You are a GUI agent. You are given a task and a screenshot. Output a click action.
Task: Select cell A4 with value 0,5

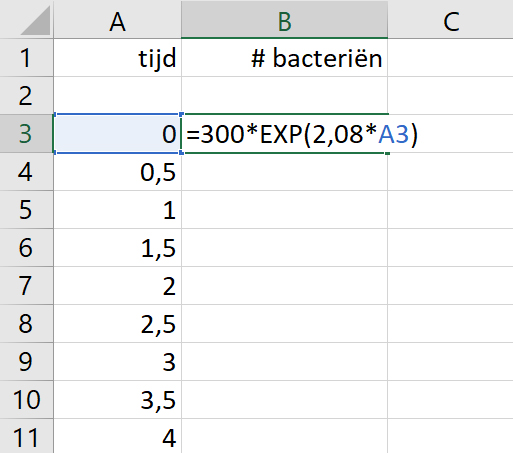tap(117, 172)
